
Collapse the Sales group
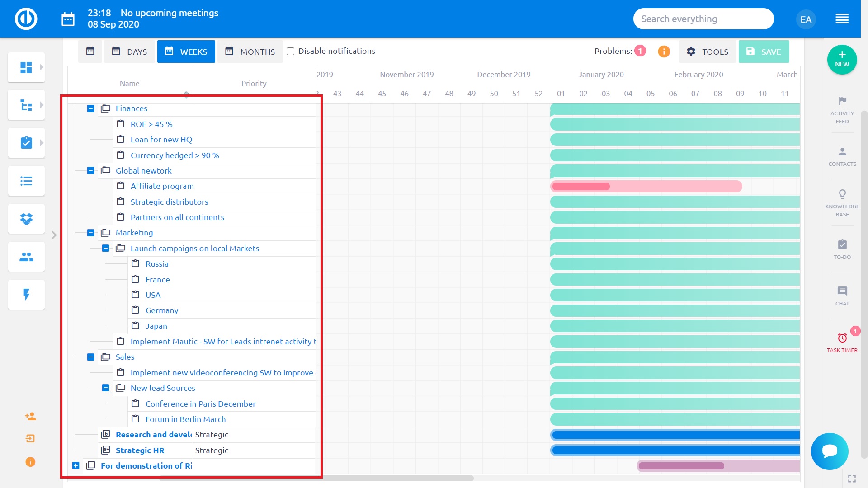[x=90, y=357]
